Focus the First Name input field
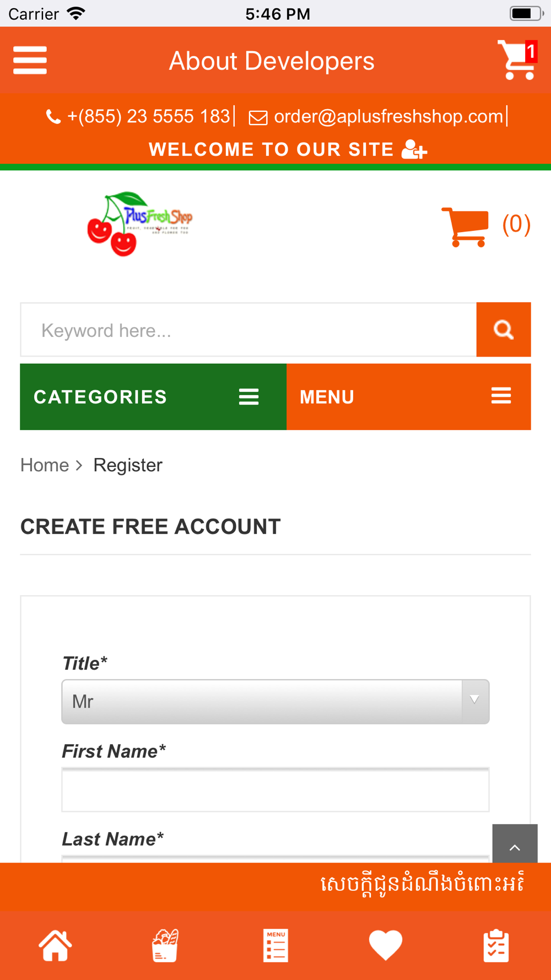 pyautogui.click(x=275, y=790)
